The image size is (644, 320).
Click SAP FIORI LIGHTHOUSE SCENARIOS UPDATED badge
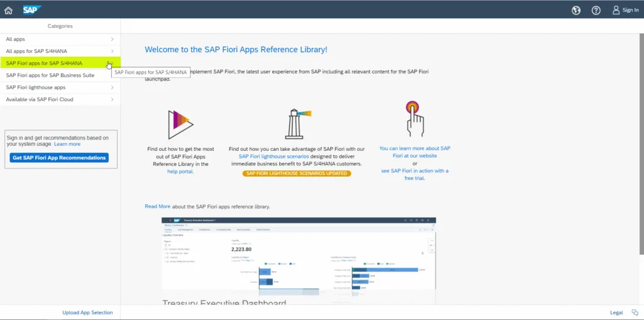(x=297, y=174)
